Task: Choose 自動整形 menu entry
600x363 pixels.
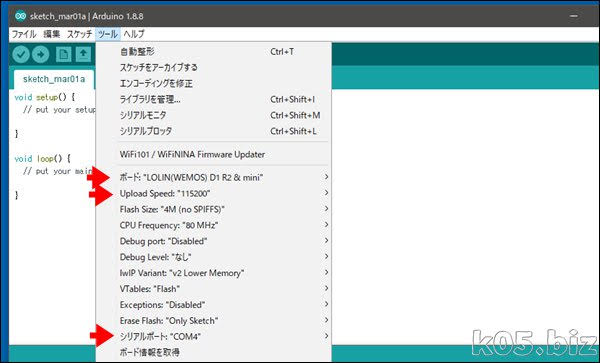Action: [x=214, y=52]
